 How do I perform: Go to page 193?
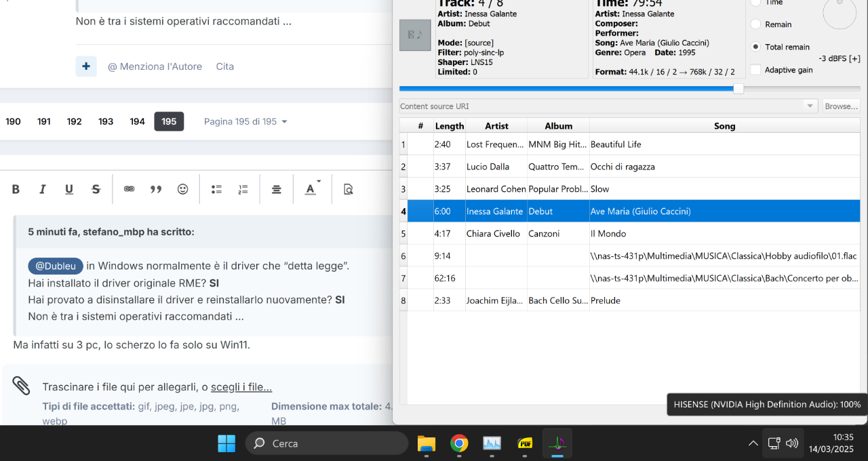(106, 121)
